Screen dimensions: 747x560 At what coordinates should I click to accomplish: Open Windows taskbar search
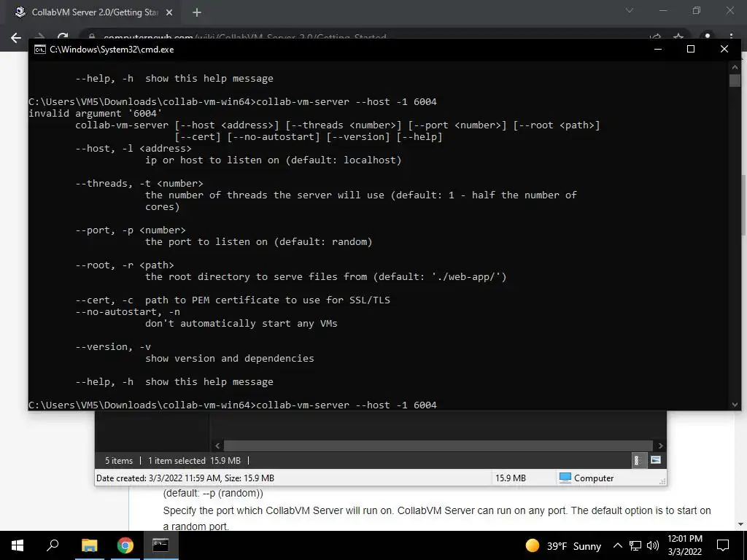coord(53,545)
